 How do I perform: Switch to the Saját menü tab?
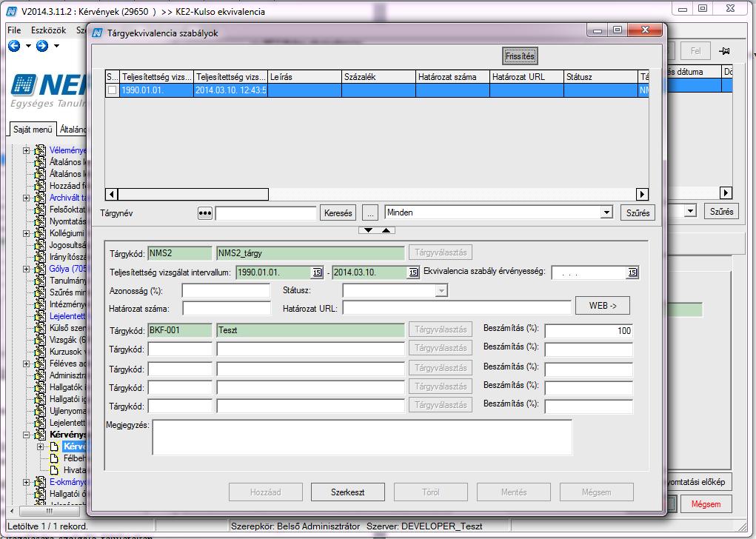click(x=33, y=130)
